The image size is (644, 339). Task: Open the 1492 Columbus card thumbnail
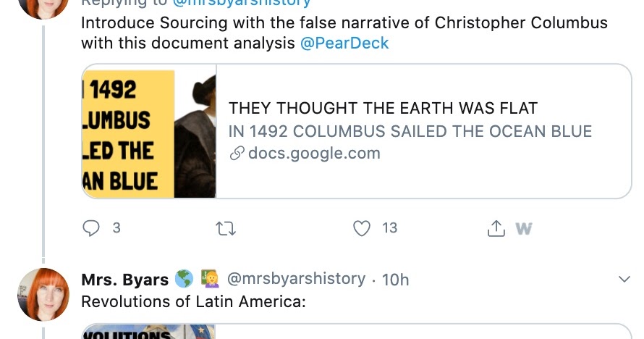[x=149, y=131]
